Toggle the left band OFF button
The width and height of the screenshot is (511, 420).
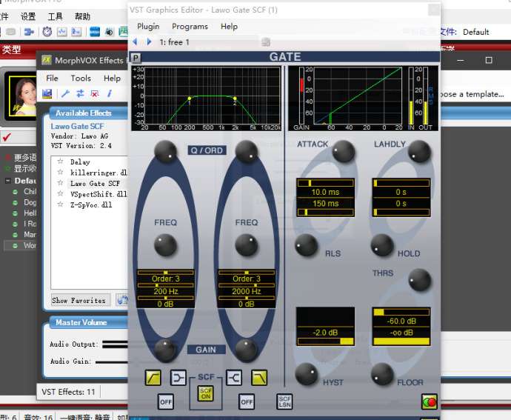pyautogui.click(x=166, y=401)
